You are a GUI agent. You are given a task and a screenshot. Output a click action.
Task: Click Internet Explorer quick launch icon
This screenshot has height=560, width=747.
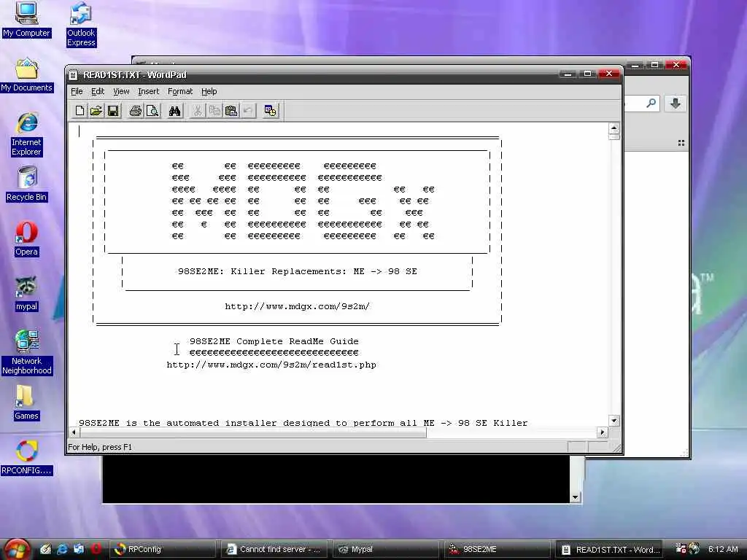click(x=62, y=549)
